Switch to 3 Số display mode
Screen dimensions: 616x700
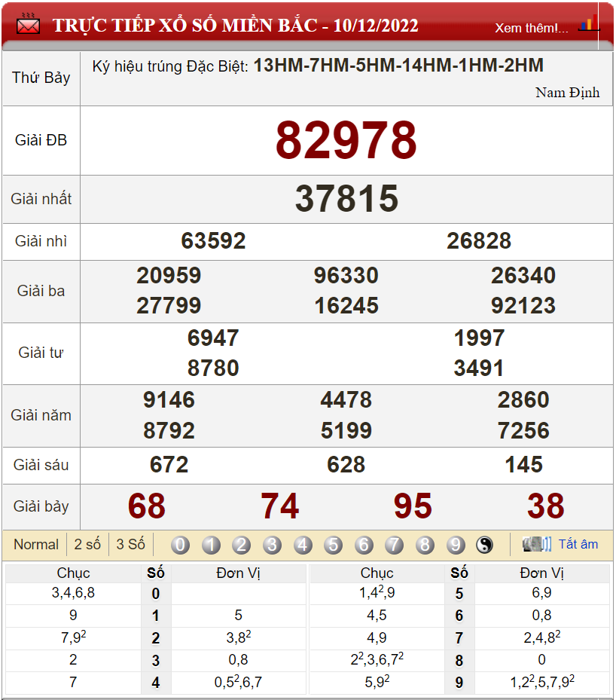point(130,545)
